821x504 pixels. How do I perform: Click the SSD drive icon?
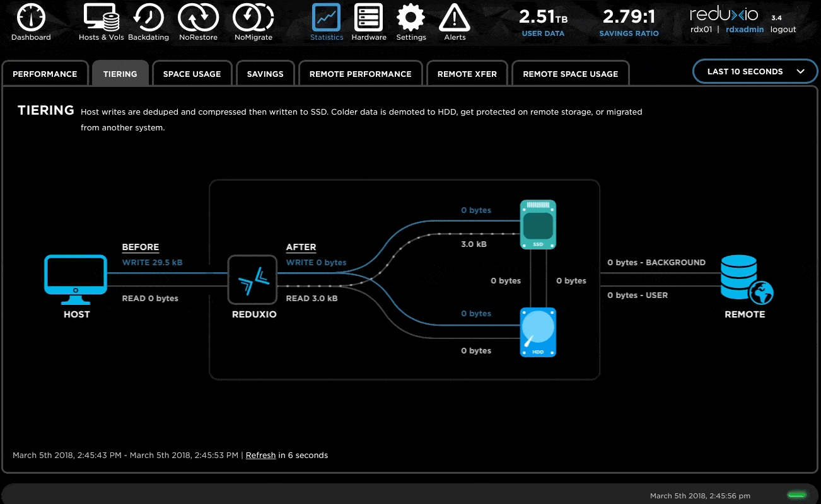pos(538,224)
